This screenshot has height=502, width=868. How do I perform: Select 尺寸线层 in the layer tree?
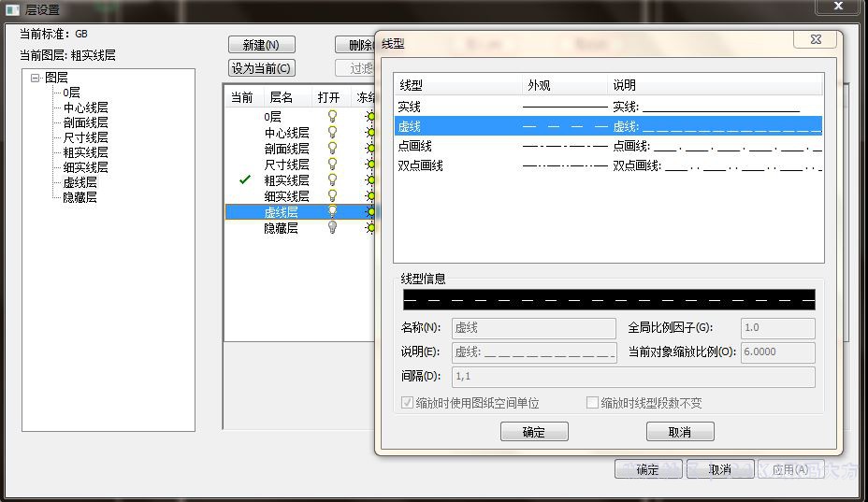point(85,137)
